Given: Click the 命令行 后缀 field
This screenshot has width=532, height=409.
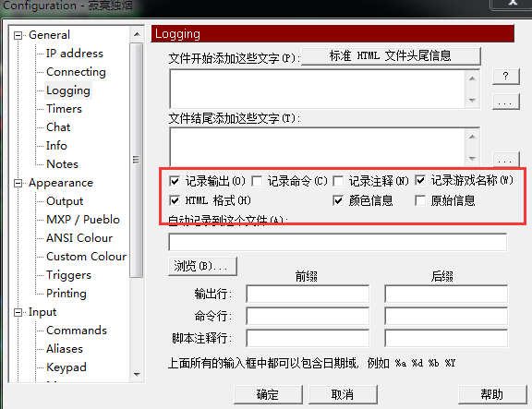Looking at the screenshot, I should 446,316.
